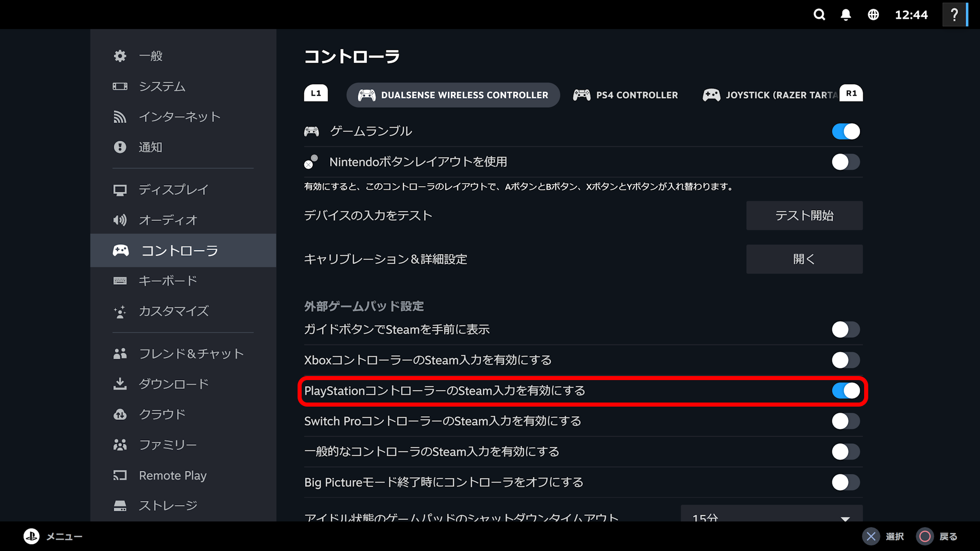Click the カスタマイズ sparkle icon

[x=120, y=311]
